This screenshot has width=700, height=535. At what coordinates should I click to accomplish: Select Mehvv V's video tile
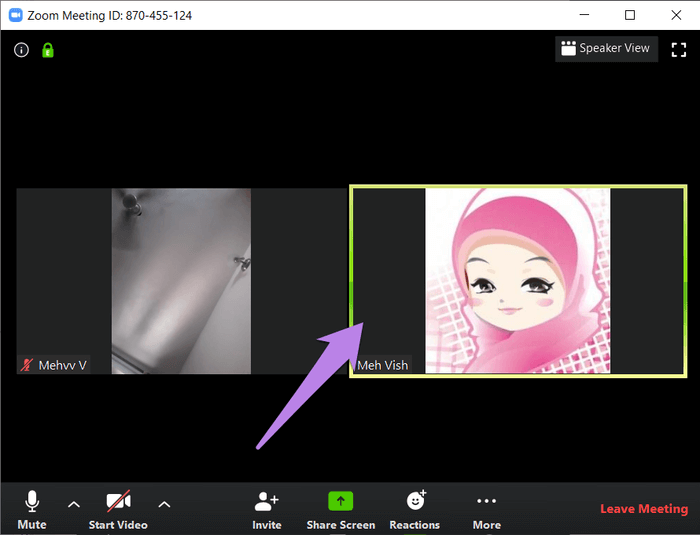coord(180,280)
